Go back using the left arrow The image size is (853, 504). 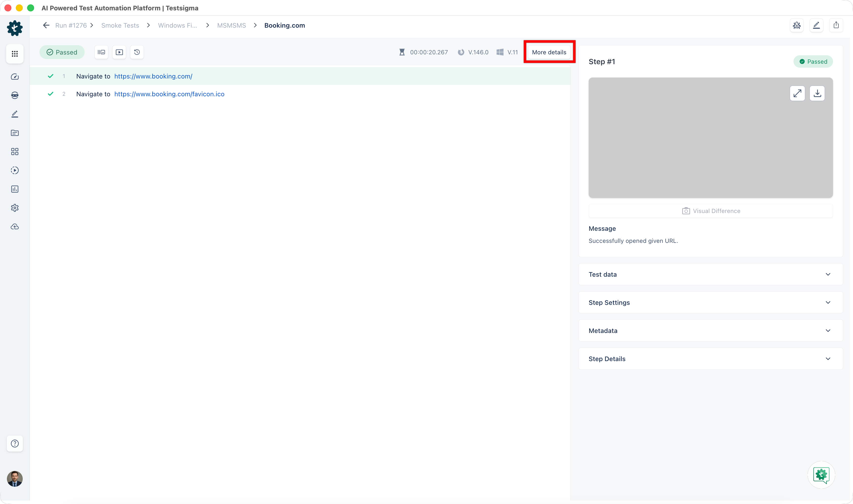pos(46,25)
